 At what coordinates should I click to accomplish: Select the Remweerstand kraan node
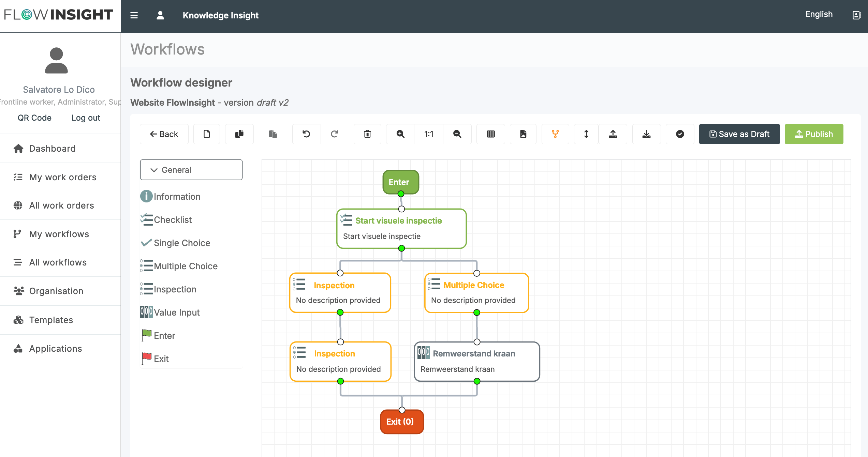tap(476, 361)
